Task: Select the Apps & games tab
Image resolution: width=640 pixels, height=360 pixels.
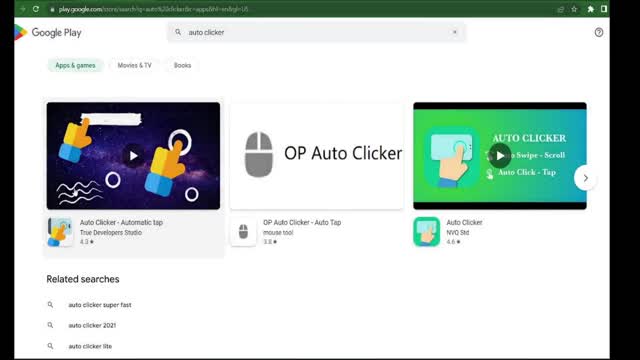Action: click(75, 65)
